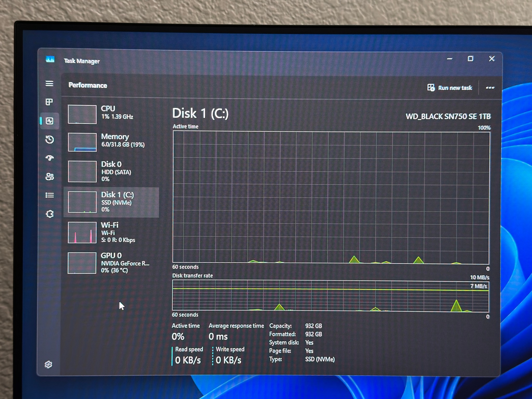Viewport: 532px width, 399px height.
Task: Select the CPU performance item
Action: click(111, 114)
